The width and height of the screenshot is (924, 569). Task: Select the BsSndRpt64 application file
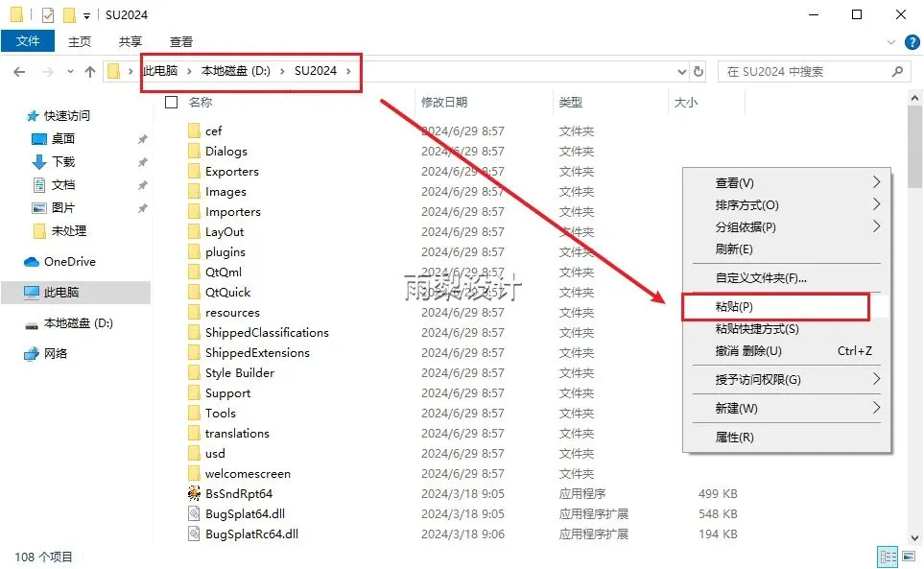tap(239, 493)
